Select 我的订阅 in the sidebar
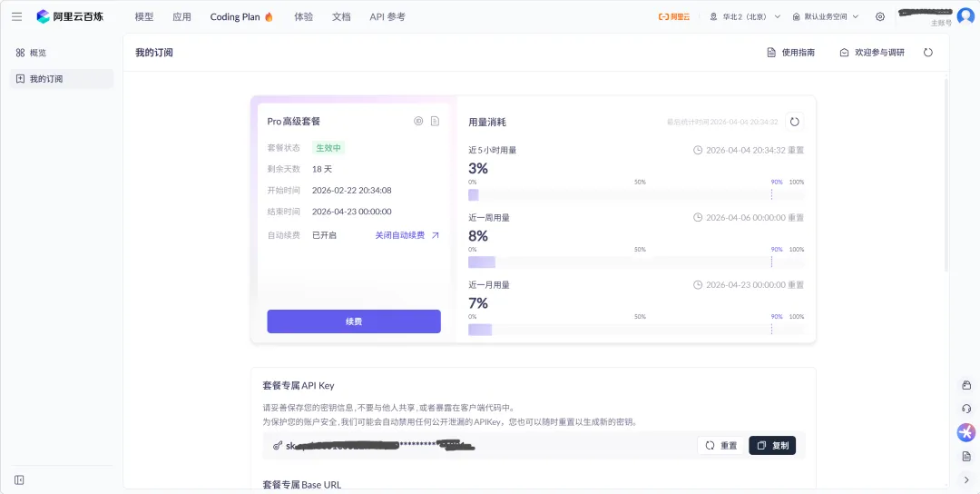The height and width of the screenshot is (494, 980). (x=62, y=79)
